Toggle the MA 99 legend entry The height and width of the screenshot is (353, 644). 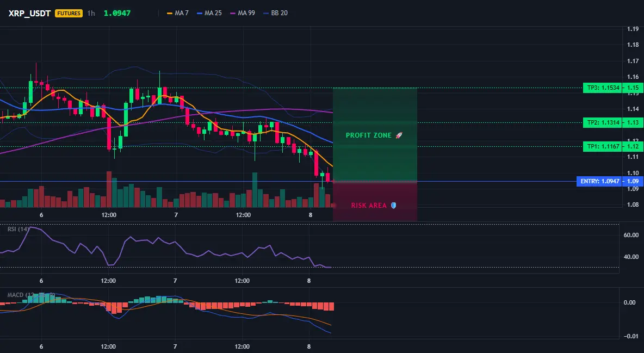pos(243,13)
